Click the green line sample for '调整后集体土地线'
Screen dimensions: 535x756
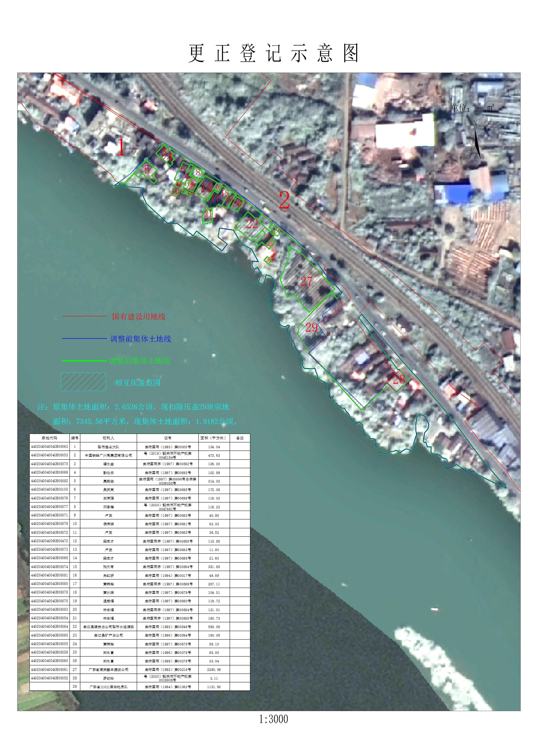click(x=84, y=361)
